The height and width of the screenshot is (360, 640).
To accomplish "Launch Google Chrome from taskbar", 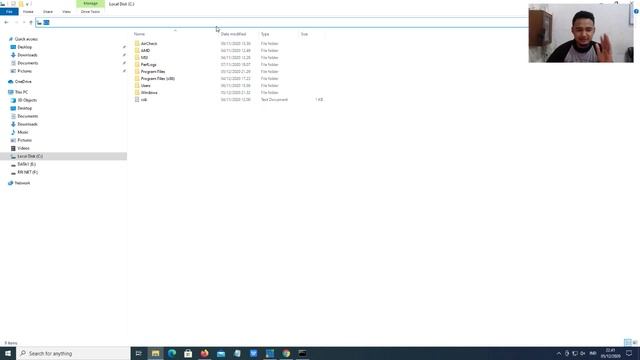I will pyautogui.click(x=286, y=353).
